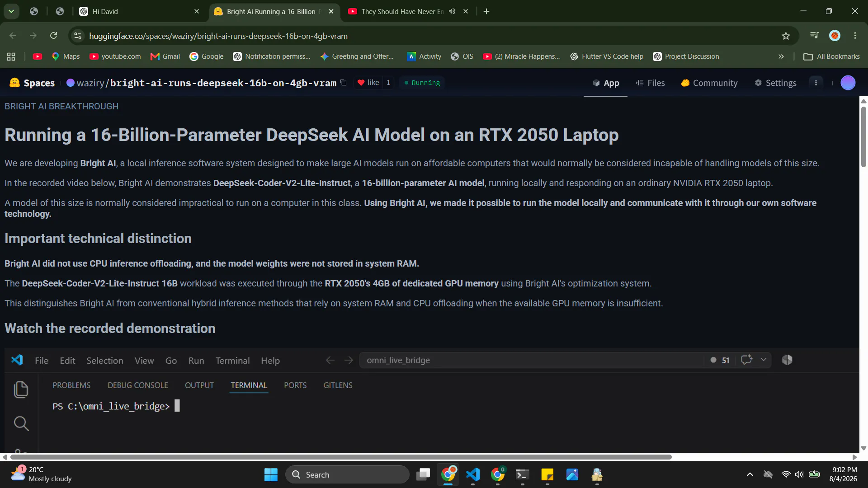Switch to They Should Have Never YouTube tab

coord(402,11)
